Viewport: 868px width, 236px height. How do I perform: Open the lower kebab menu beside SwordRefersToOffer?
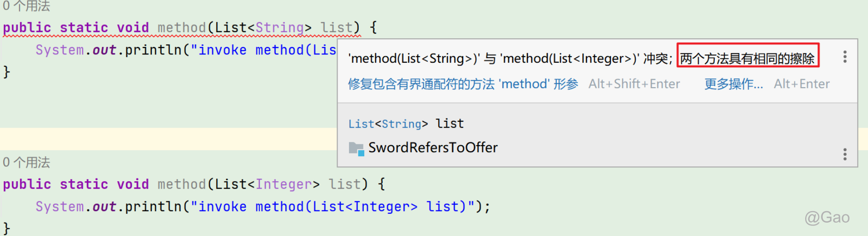[844, 154]
